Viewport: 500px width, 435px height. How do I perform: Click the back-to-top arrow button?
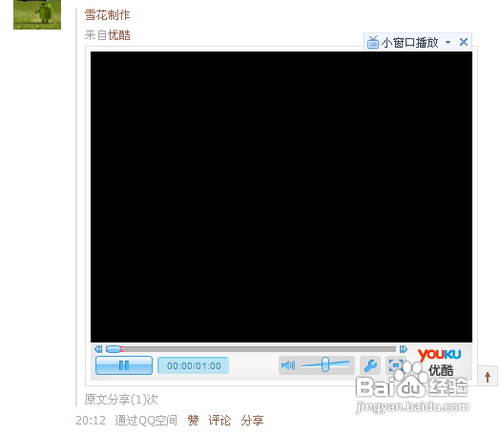pos(487,376)
